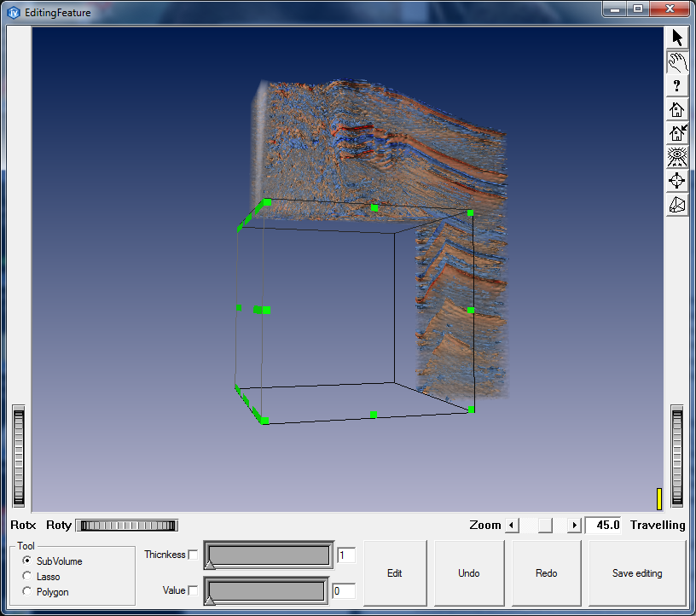Select the SubVolume tool option

click(27, 561)
